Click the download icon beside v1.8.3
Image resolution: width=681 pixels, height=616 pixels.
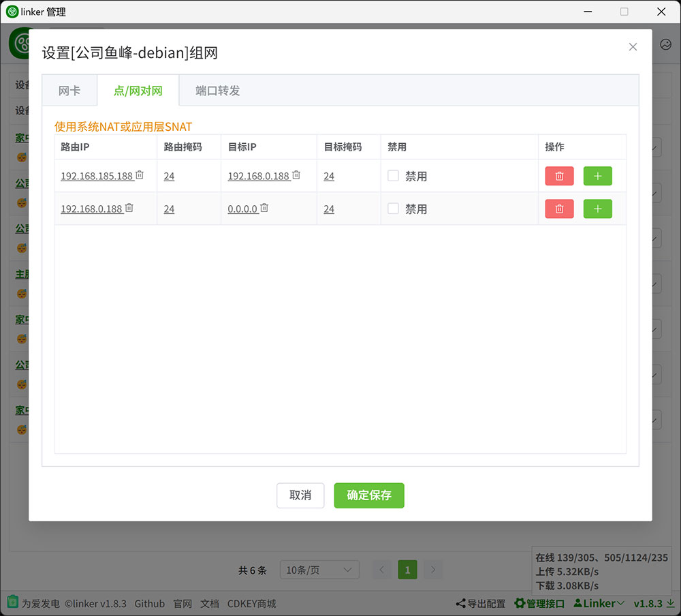[x=671, y=603]
